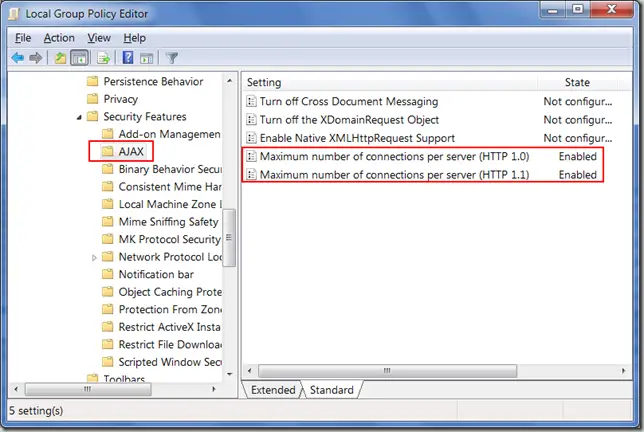Click tree pane horizontal scrollbar thumb

coord(88,389)
